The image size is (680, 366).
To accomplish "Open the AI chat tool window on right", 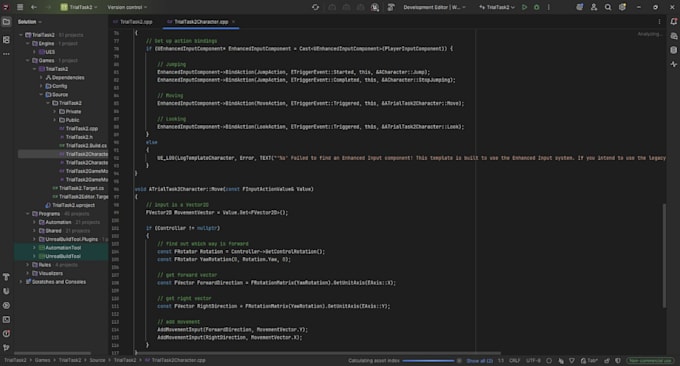I will point(673,36).
